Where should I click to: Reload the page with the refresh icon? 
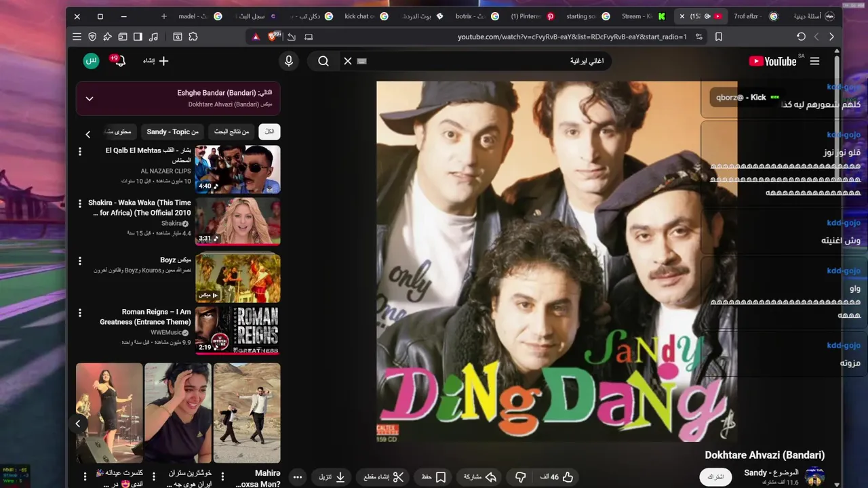pyautogui.click(x=801, y=37)
